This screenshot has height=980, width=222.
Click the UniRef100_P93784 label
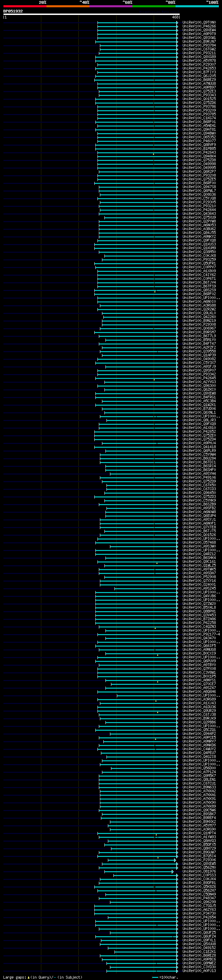[x=199, y=45]
